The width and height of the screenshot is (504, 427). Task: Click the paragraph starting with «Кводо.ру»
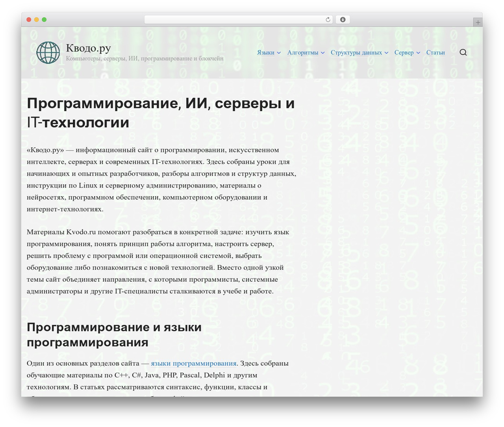[161, 179]
